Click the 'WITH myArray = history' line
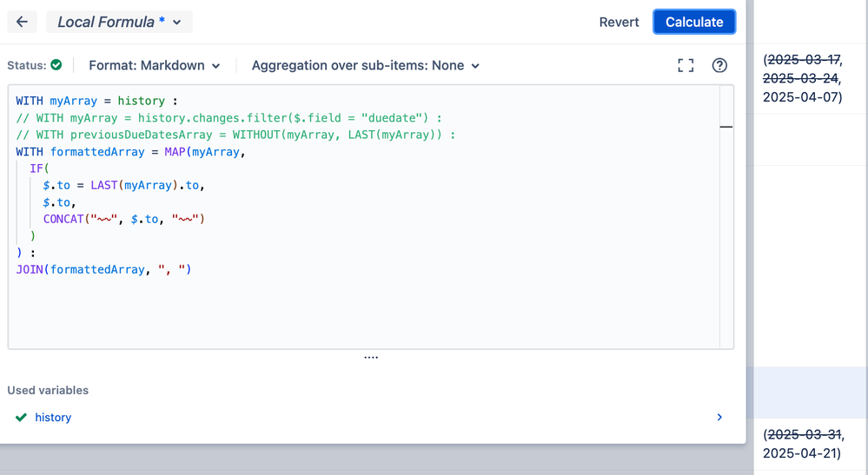This screenshot has width=868, height=475. pyautogui.click(x=96, y=102)
